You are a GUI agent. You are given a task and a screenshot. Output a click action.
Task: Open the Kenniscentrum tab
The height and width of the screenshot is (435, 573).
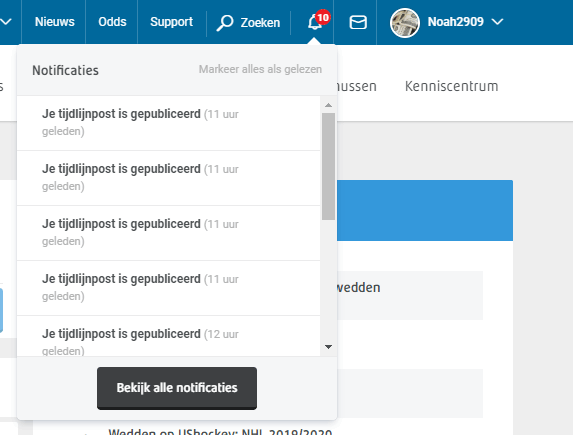pos(451,86)
